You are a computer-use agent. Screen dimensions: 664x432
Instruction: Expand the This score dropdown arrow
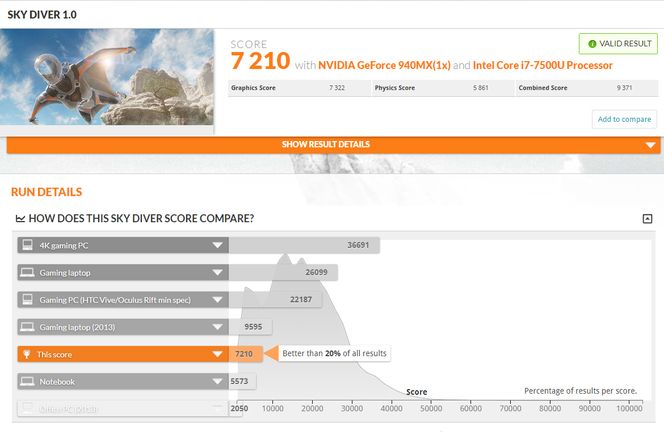pyautogui.click(x=217, y=354)
